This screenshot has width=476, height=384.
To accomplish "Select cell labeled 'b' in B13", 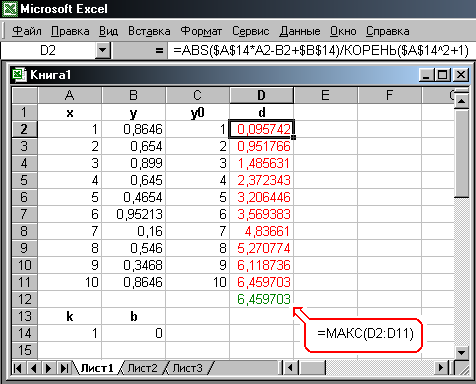I will [x=133, y=316].
